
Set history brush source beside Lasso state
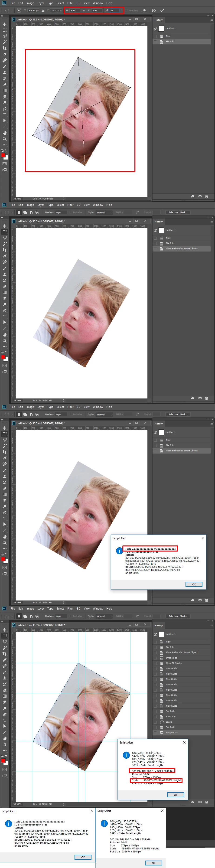tap(155, 722)
